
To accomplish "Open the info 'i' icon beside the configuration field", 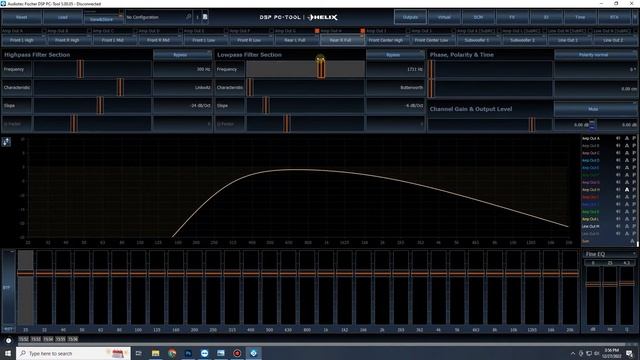I will (198, 17).
